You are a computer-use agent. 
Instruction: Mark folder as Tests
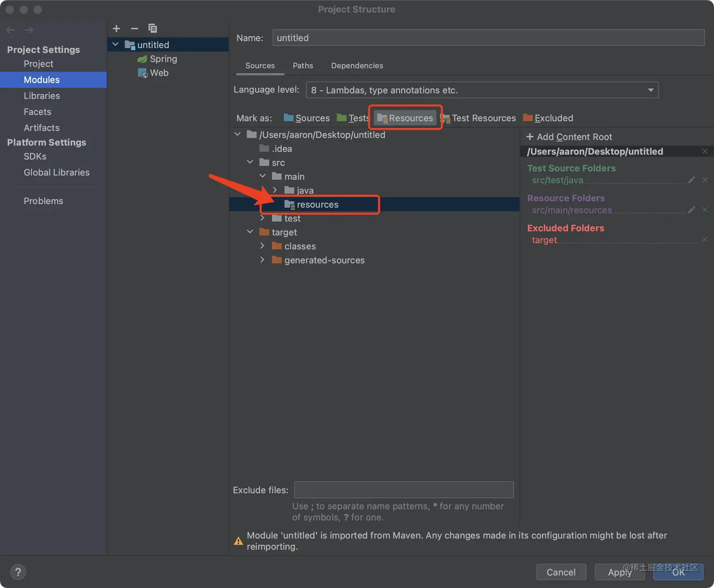tap(353, 118)
